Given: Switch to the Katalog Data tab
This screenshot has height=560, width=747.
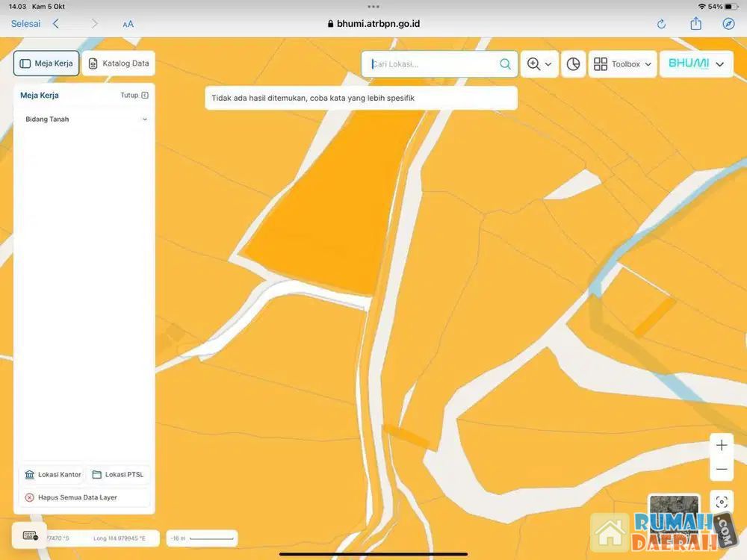Looking at the screenshot, I should click(x=119, y=63).
